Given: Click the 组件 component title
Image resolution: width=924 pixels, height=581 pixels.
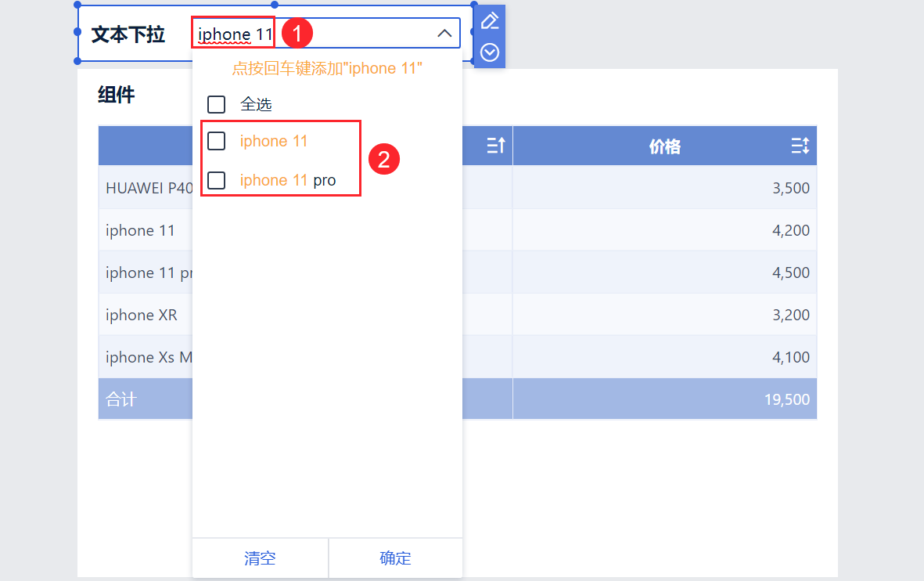Looking at the screenshot, I should pyautogui.click(x=116, y=96).
